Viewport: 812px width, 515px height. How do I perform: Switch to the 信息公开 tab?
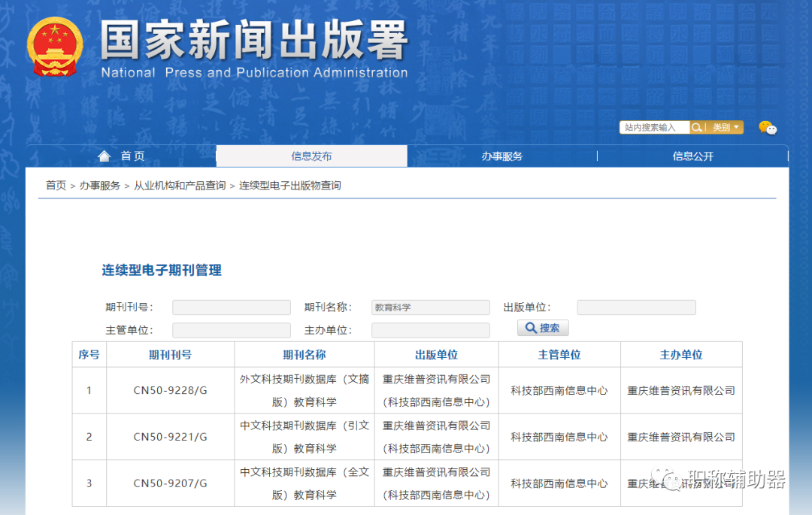pos(693,156)
